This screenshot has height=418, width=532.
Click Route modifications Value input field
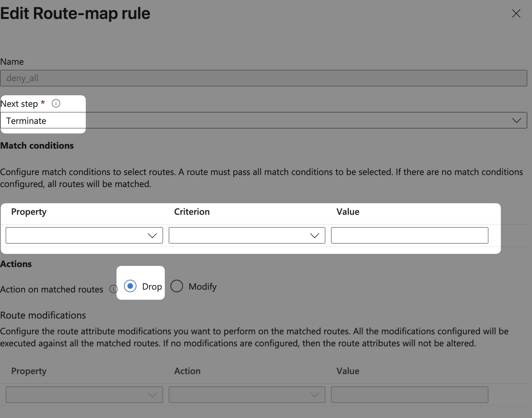coord(410,394)
